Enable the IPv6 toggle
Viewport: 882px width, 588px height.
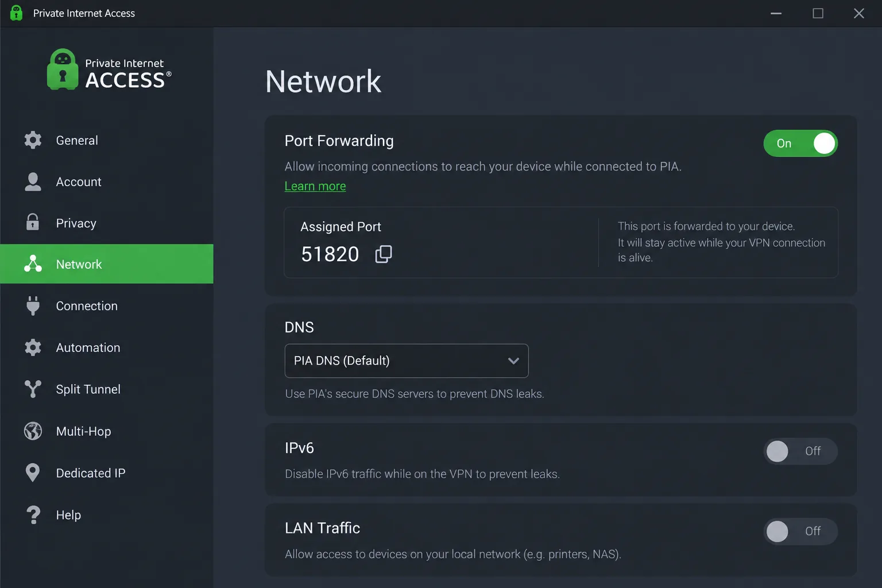pyautogui.click(x=800, y=451)
